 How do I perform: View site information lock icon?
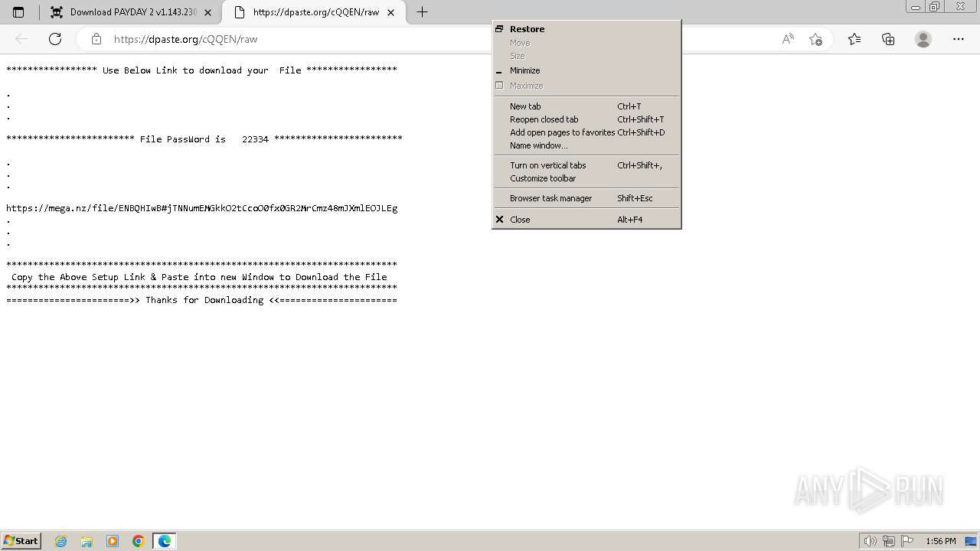coord(96,39)
